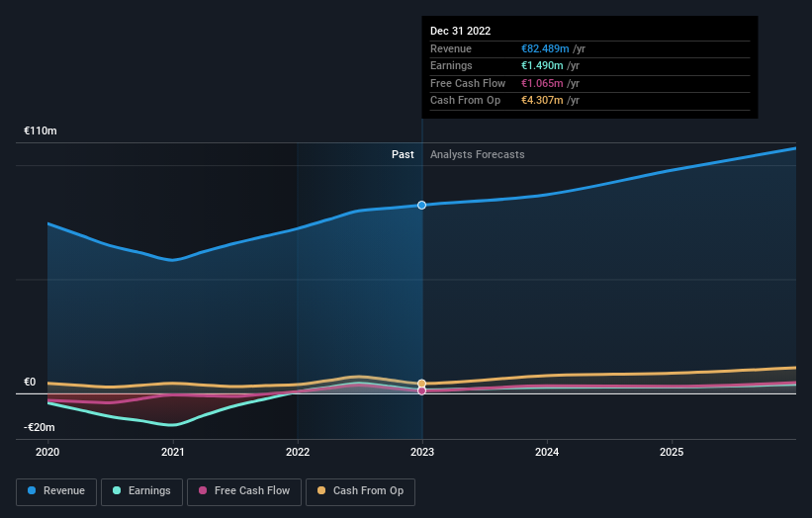Toggle the Revenue legend series
812x518 pixels.
coord(56,491)
